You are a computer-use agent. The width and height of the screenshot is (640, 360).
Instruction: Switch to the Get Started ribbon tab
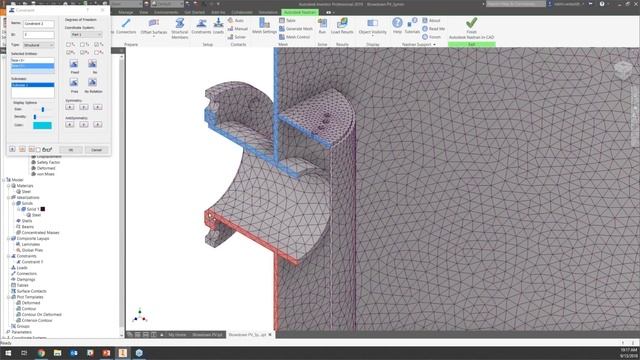tap(194, 12)
